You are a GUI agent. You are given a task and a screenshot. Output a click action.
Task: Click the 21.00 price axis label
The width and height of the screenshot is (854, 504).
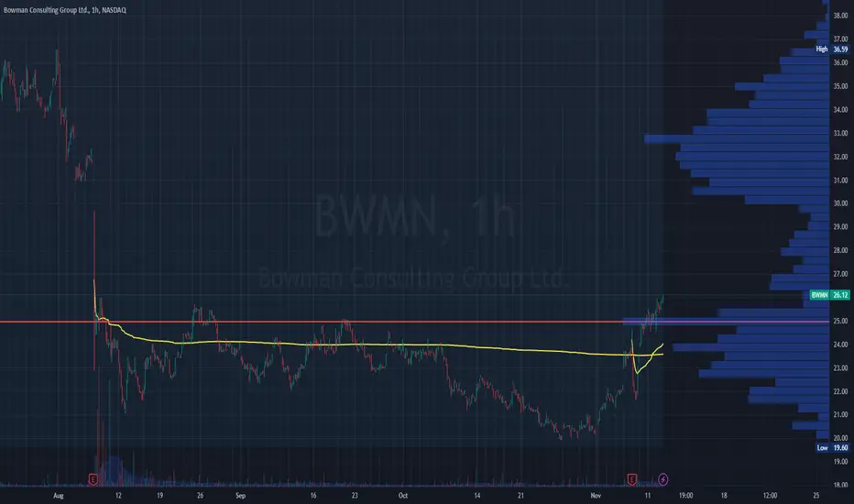click(840, 414)
